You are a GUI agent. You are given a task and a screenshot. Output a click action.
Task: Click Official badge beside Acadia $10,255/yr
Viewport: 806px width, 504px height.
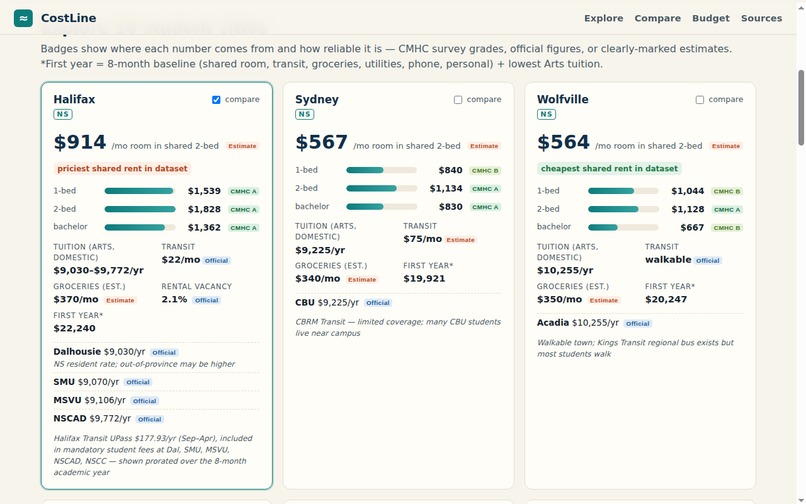click(x=638, y=324)
